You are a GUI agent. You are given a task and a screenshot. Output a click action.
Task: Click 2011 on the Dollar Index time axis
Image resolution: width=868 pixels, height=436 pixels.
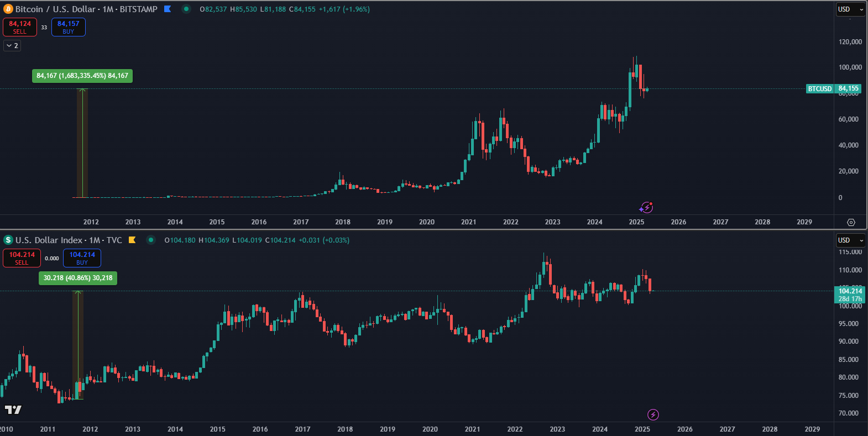48,429
